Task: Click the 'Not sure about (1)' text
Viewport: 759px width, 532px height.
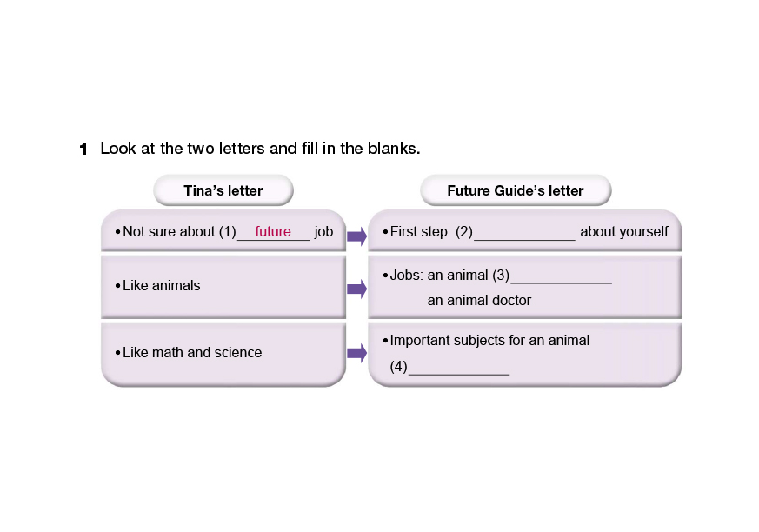Action: point(179,232)
